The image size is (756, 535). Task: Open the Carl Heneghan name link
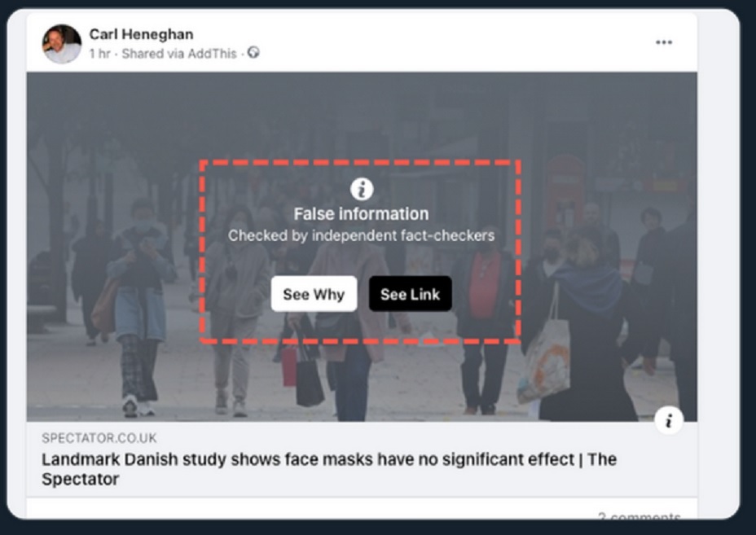(141, 34)
